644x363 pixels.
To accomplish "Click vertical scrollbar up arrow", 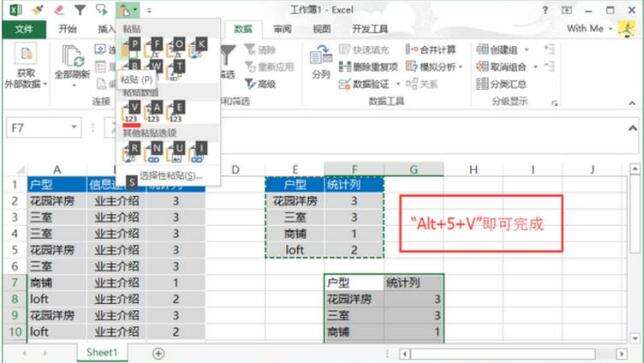I will [x=635, y=169].
